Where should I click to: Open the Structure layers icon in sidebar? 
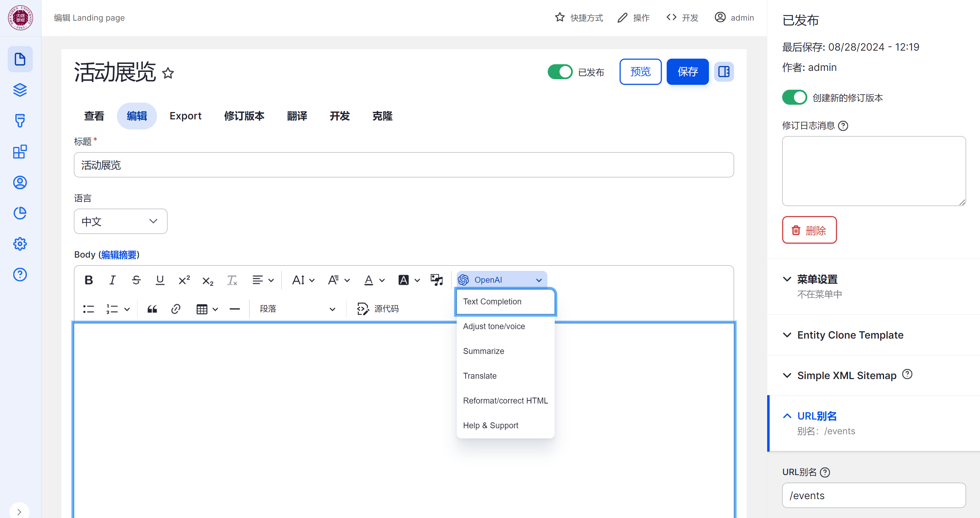[x=20, y=90]
